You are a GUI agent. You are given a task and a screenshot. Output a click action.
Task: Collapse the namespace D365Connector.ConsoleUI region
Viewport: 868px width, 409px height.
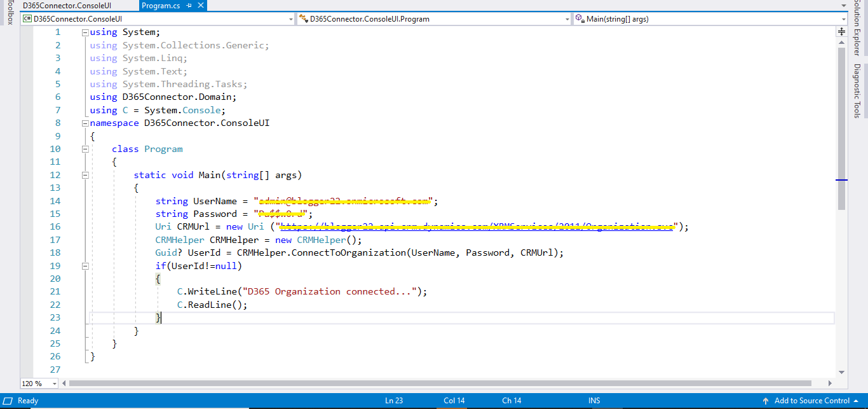click(x=85, y=123)
